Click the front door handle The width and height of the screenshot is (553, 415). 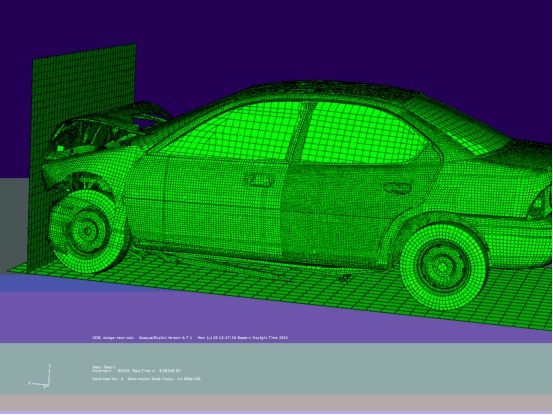[260, 181]
